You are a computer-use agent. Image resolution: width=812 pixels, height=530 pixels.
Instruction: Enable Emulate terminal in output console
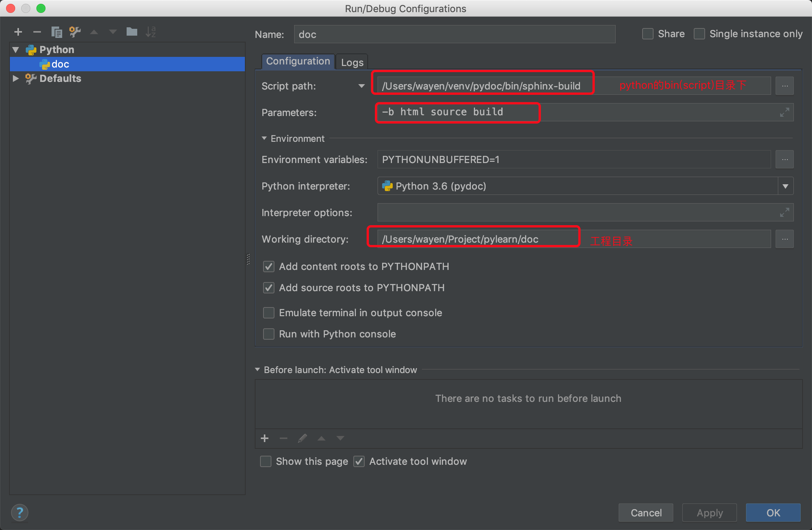coord(269,313)
